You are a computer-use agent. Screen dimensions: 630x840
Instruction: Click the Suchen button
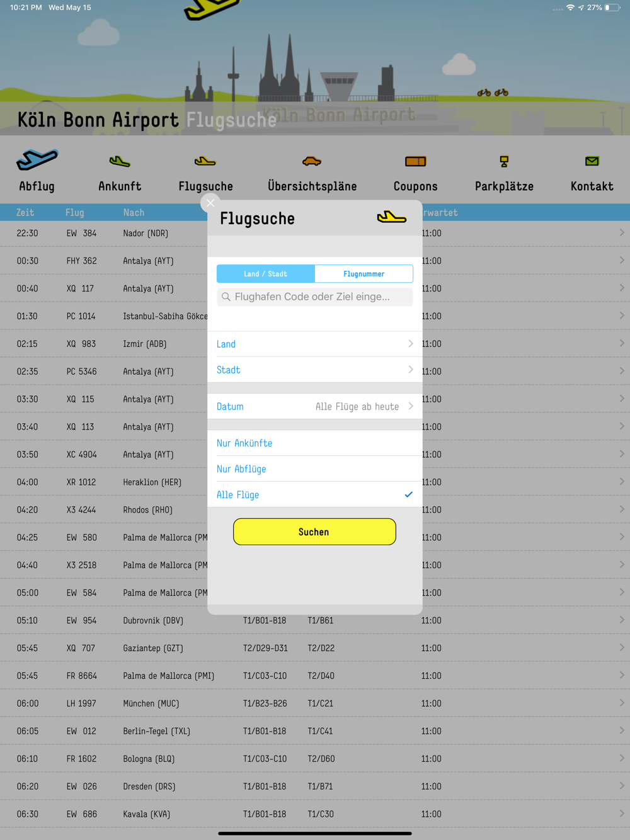click(314, 532)
